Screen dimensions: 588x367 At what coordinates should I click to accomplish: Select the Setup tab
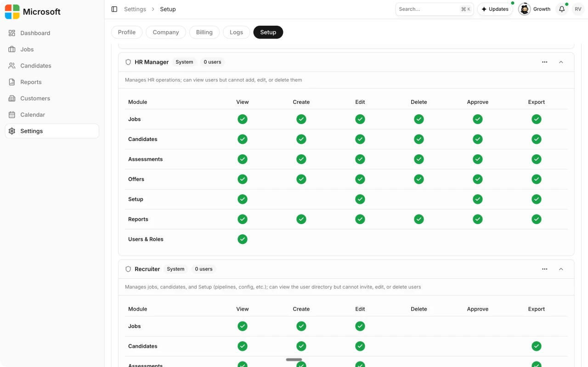coord(268,32)
